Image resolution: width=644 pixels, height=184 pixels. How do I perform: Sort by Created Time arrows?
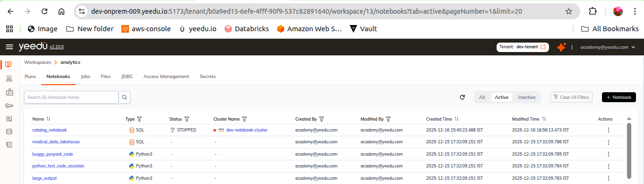(x=456, y=119)
